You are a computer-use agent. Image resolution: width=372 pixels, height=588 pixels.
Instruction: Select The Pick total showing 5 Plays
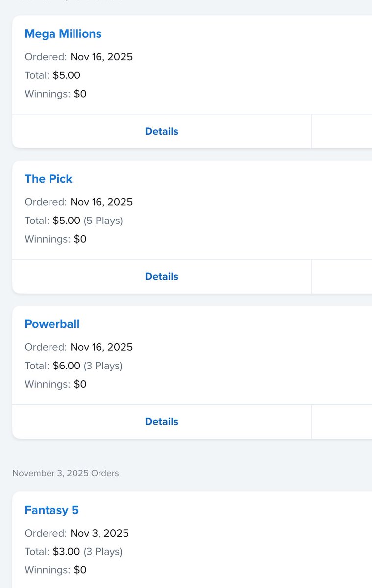coord(88,220)
